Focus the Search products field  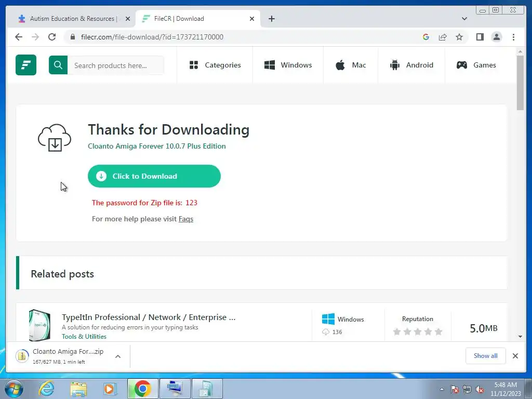(116, 65)
